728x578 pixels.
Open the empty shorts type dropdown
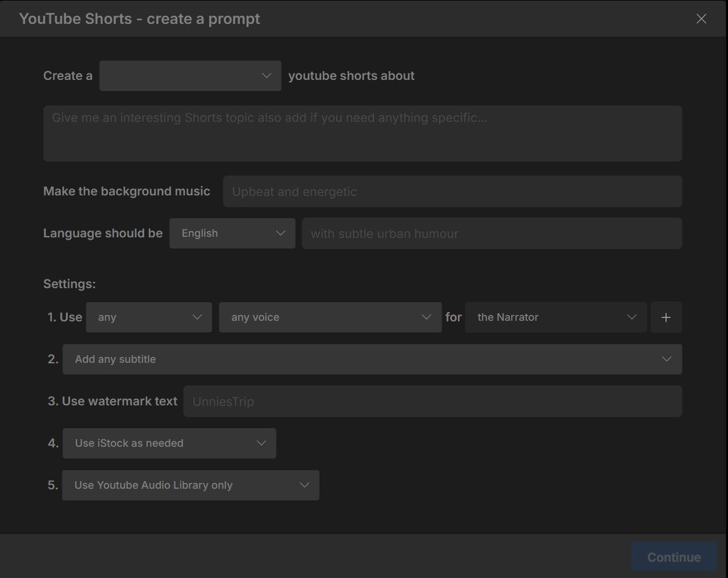(x=190, y=76)
